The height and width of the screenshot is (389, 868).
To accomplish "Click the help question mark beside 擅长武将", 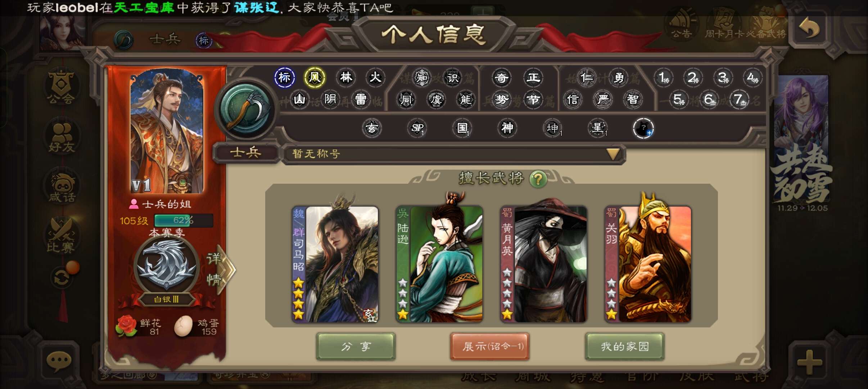I will 538,179.
